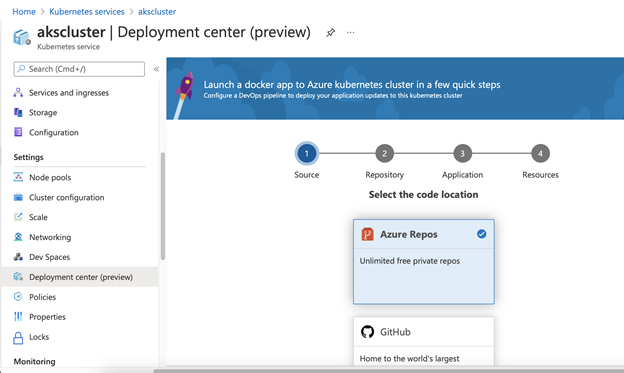Viewport: 624px width, 373px height.
Task: Open Cluster configuration settings
Action: pos(80,197)
